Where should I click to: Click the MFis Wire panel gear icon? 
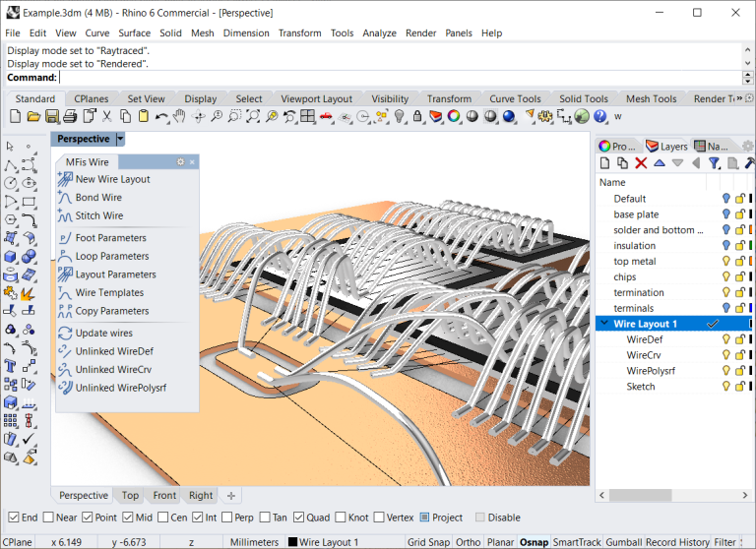[180, 162]
